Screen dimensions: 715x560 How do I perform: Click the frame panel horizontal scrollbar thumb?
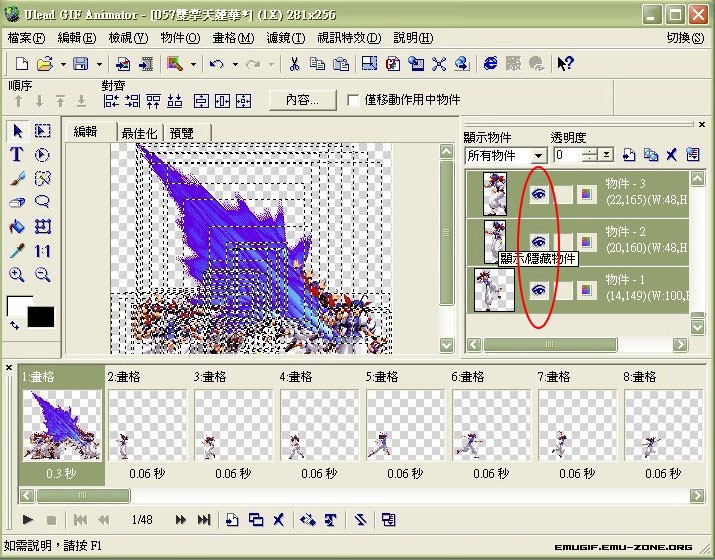click(83, 495)
